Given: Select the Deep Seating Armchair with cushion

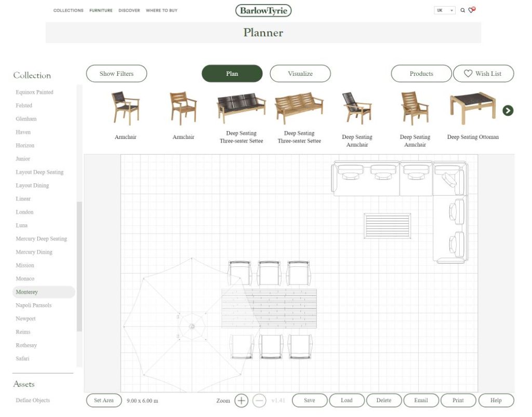Looking at the screenshot, I should click(358, 109).
